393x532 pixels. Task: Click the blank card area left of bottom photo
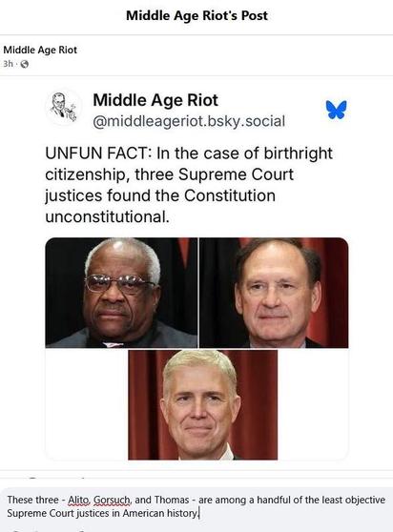point(87,403)
